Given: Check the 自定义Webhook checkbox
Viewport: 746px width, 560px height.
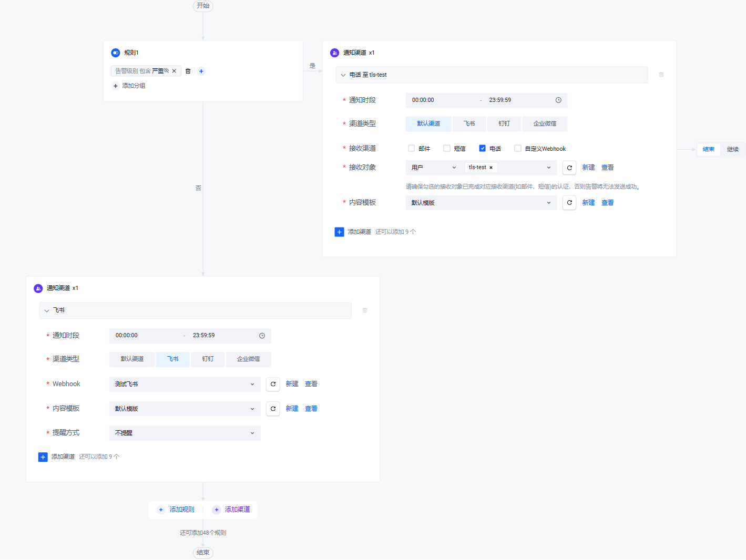Looking at the screenshot, I should [518, 148].
